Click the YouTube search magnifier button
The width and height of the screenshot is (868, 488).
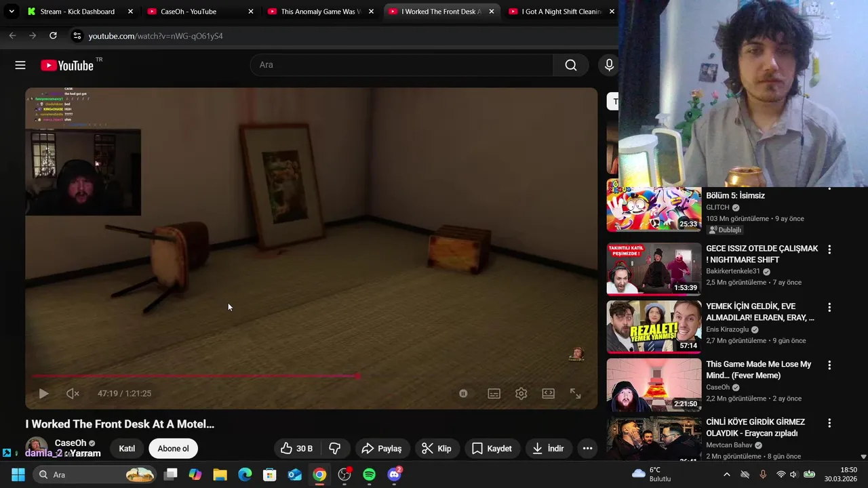[571, 65]
